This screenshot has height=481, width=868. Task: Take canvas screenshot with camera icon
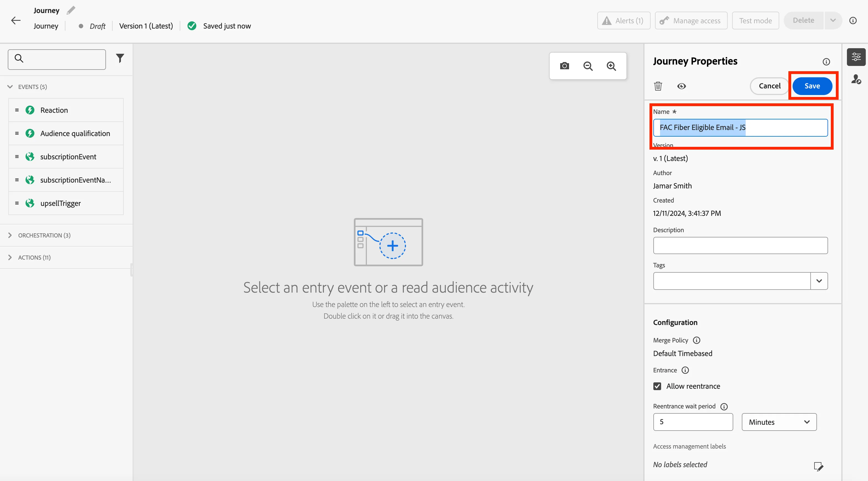coord(564,66)
